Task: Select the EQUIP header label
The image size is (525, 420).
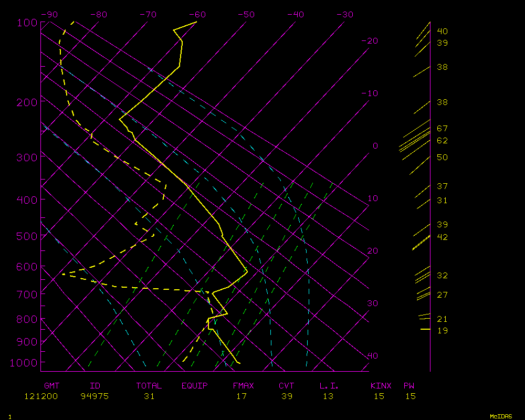Action: [195, 386]
